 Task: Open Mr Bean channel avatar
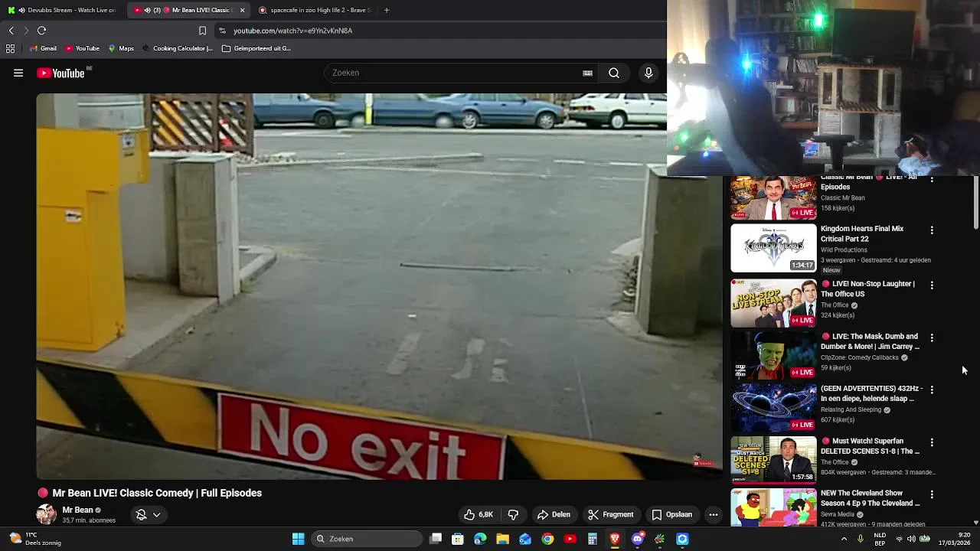(x=46, y=514)
